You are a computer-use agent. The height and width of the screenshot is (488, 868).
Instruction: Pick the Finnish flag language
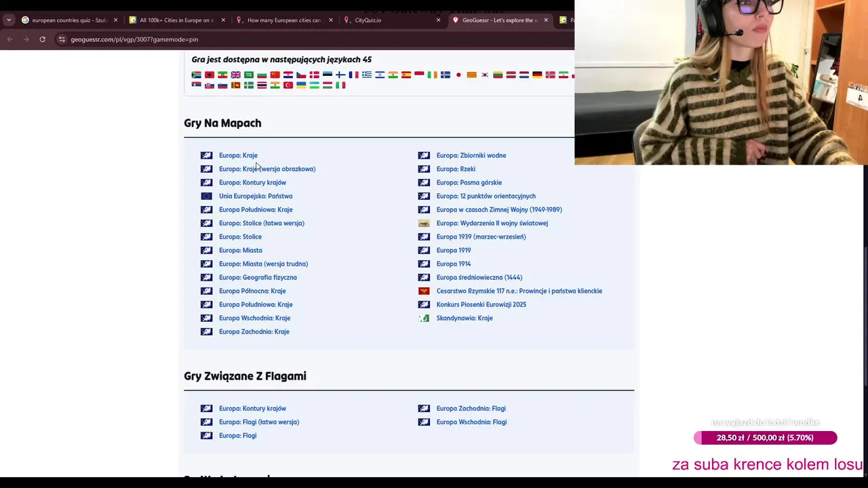[x=340, y=75]
